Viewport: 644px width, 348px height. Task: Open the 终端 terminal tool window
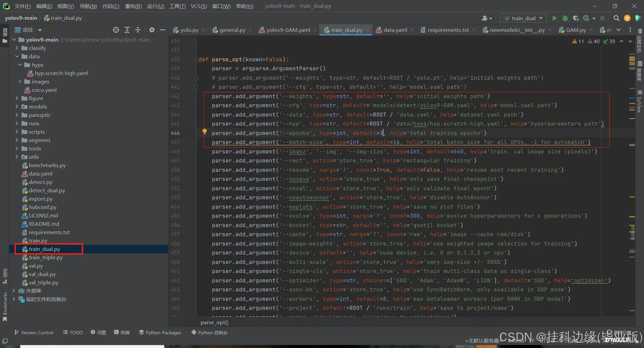[x=121, y=332]
